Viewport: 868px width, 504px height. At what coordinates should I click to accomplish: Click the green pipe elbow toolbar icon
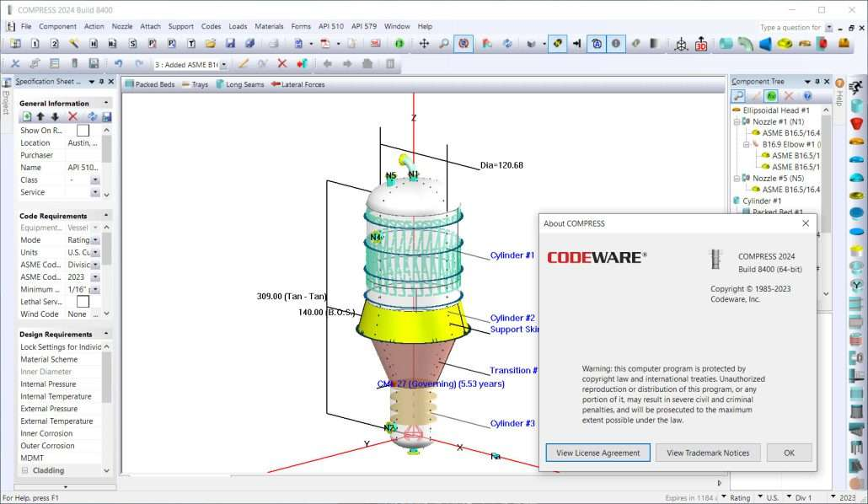(746, 43)
